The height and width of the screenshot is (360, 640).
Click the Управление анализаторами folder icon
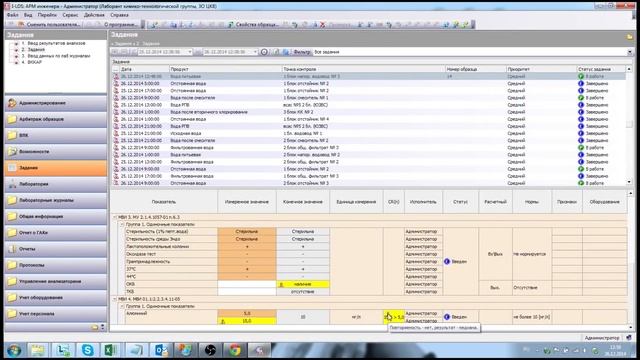pyautogui.click(x=12, y=281)
